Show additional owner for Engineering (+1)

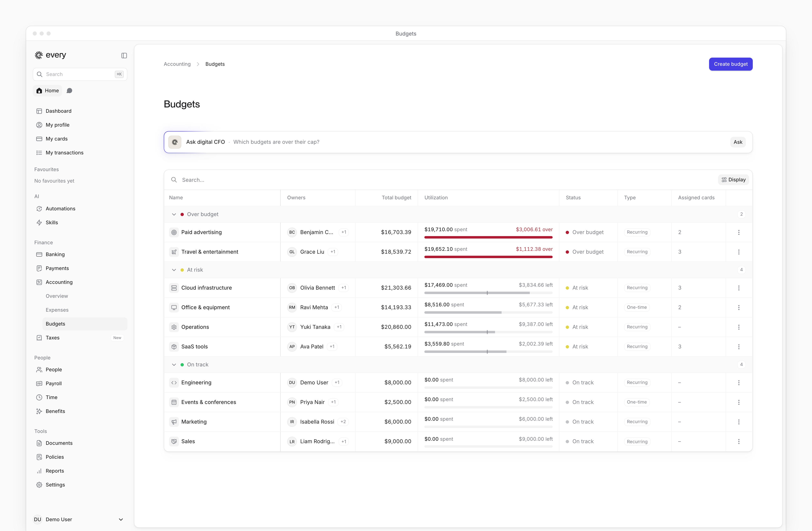tap(337, 383)
